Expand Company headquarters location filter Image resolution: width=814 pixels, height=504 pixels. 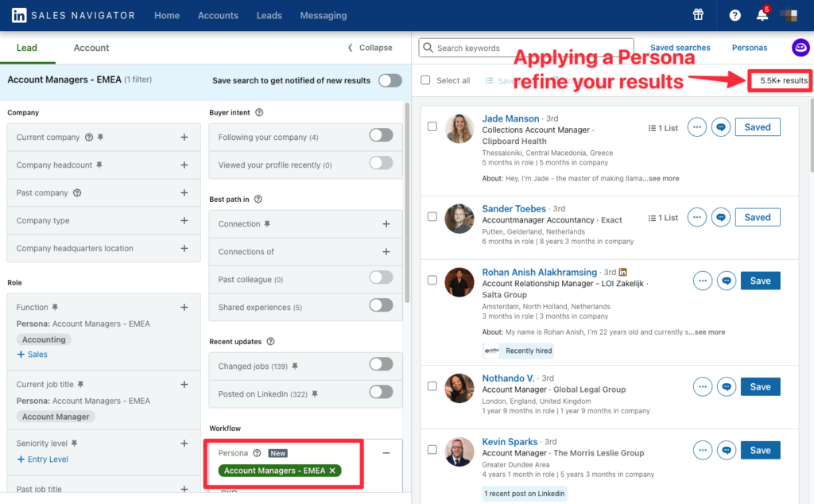coord(184,248)
